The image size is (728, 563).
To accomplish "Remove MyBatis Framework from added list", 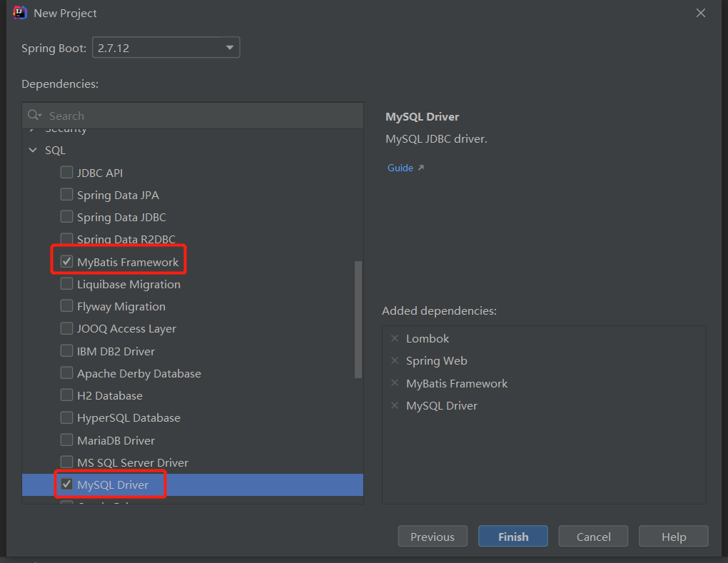I will (x=395, y=383).
